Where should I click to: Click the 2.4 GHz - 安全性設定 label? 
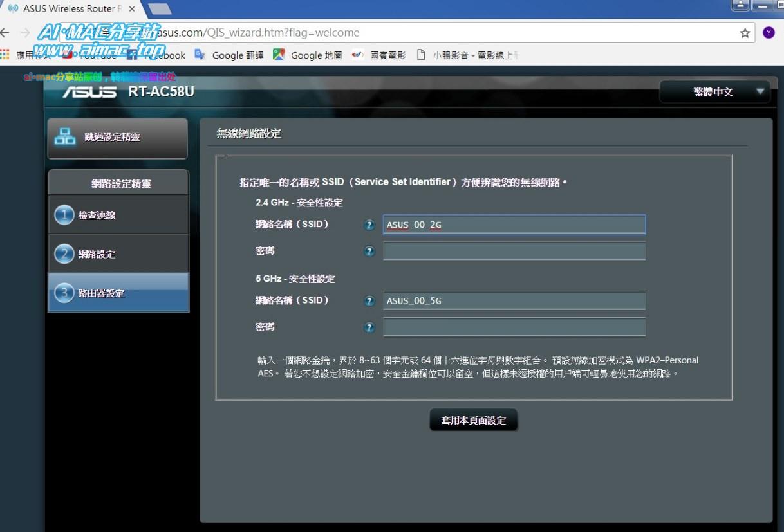point(299,203)
